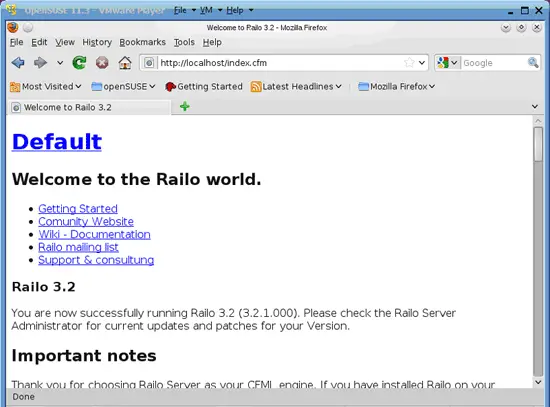Click the Google search field
Screen dimensions: 550x407
pyautogui.click(x=494, y=63)
